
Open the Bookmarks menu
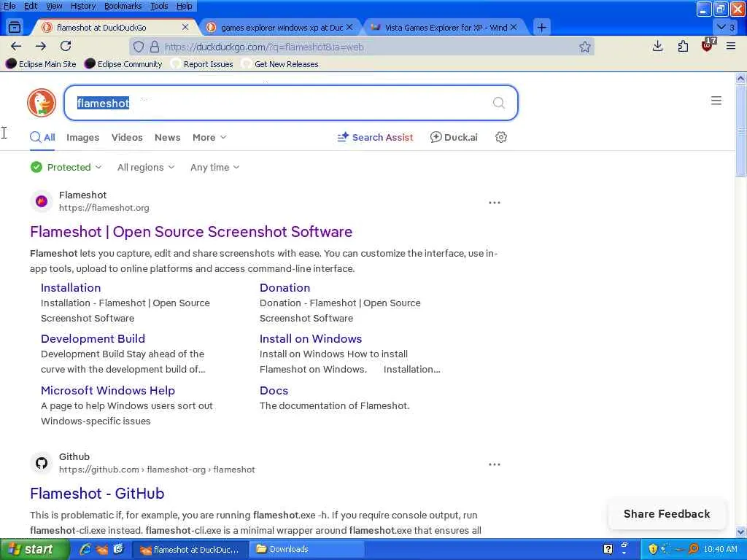123,6
